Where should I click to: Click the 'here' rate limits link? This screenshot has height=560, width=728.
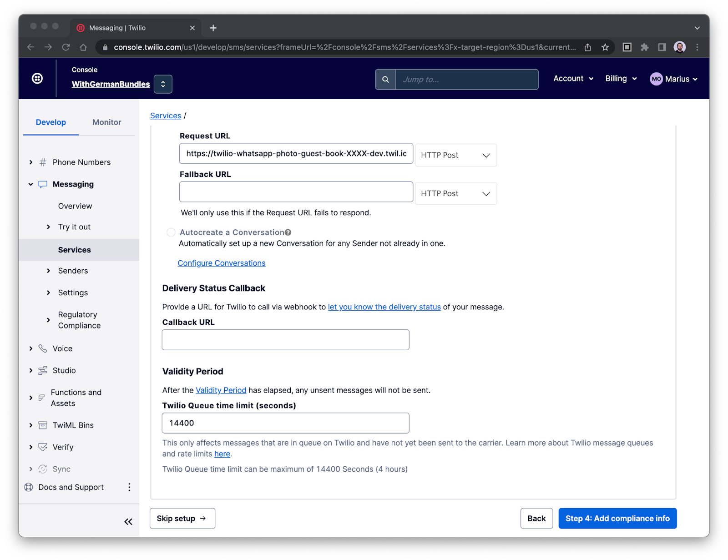point(222,454)
